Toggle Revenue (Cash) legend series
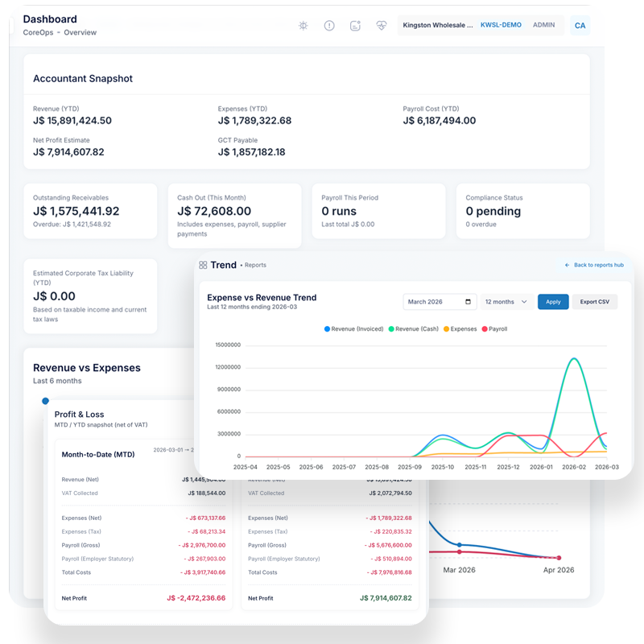Image resolution: width=644 pixels, height=644 pixels. click(413, 329)
